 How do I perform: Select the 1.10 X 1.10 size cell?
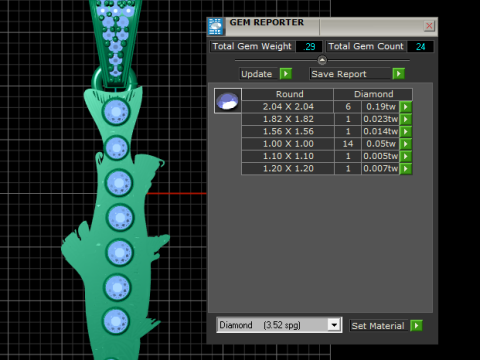288,156
